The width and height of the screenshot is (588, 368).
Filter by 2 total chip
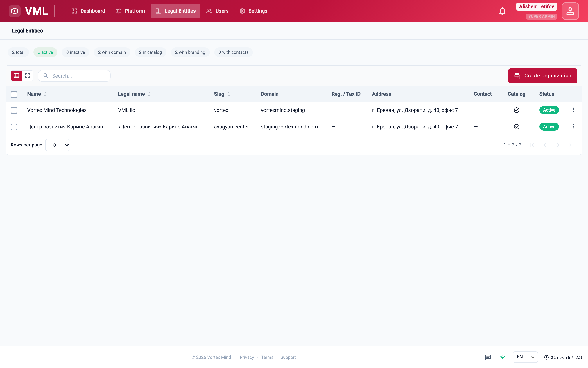18,52
